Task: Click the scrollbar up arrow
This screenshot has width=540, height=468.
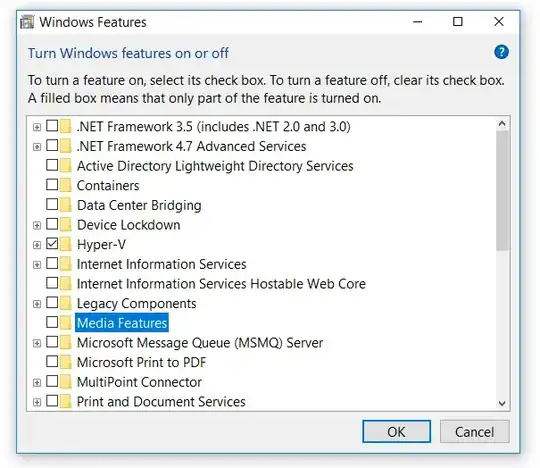Action: pyautogui.click(x=502, y=124)
